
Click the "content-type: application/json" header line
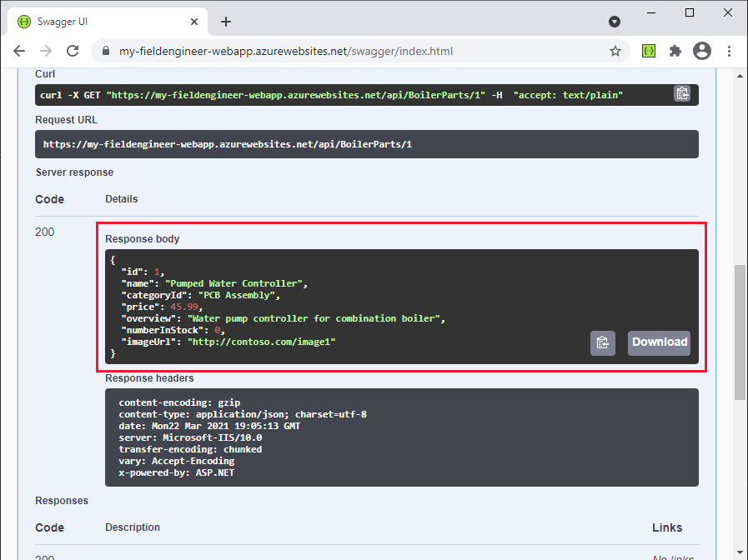tap(243, 414)
